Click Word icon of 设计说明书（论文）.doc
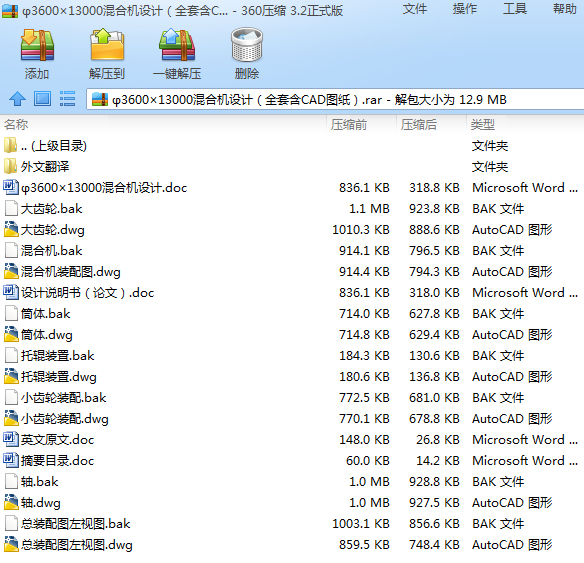The image size is (584, 563). pyautogui.click(x=11, y=292)
